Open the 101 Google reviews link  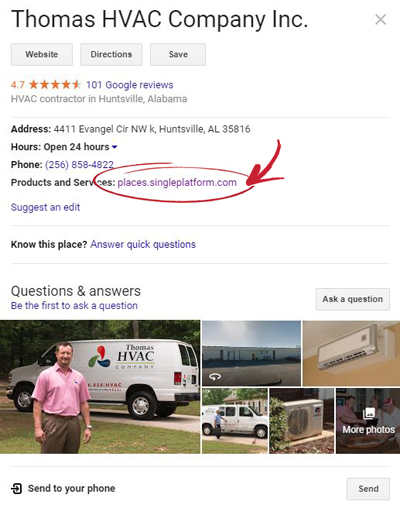(130, 85)
